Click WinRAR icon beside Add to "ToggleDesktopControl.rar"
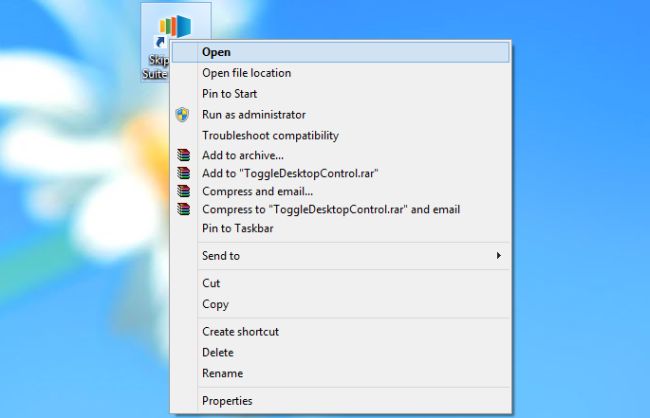Image resolution: width=650 pixels, height=418 pixels. click(x=184, y=173)
